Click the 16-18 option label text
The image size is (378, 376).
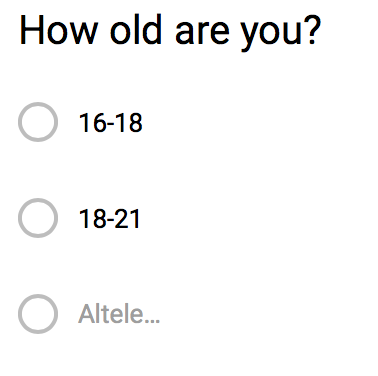(111, 123)
